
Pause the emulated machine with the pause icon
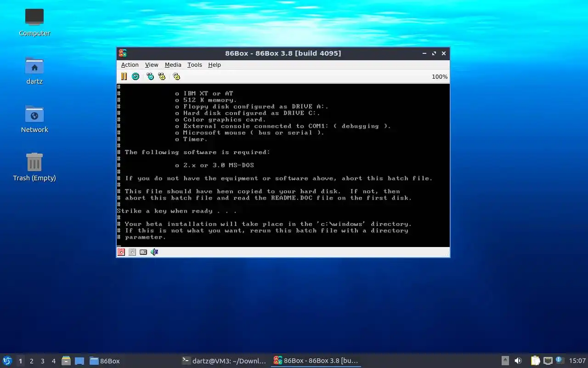click(124, 76)
